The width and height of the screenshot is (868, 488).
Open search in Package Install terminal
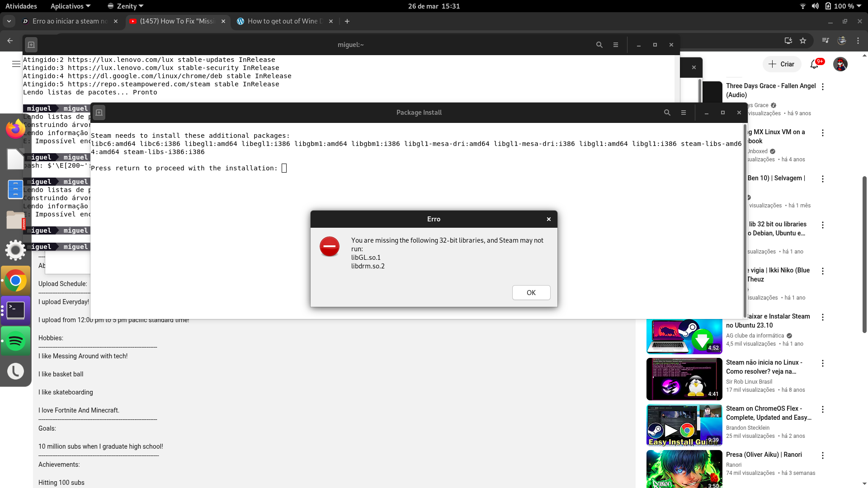click(667, 113)
